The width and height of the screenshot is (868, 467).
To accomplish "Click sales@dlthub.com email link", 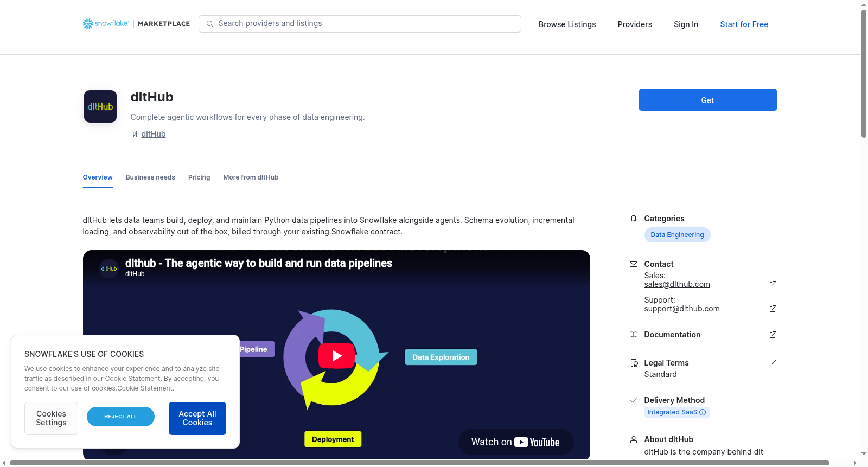I will pyautogui.click(x=677, y=284).
